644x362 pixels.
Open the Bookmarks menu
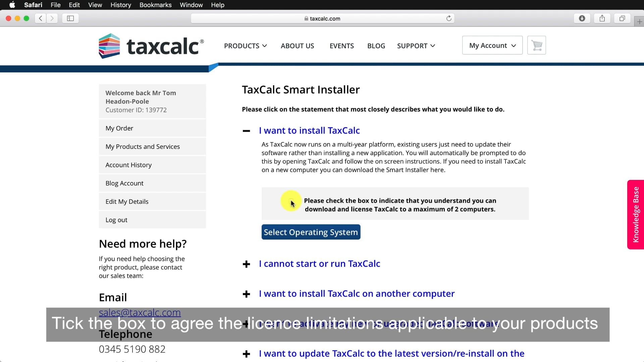click(x=155, y=5)
